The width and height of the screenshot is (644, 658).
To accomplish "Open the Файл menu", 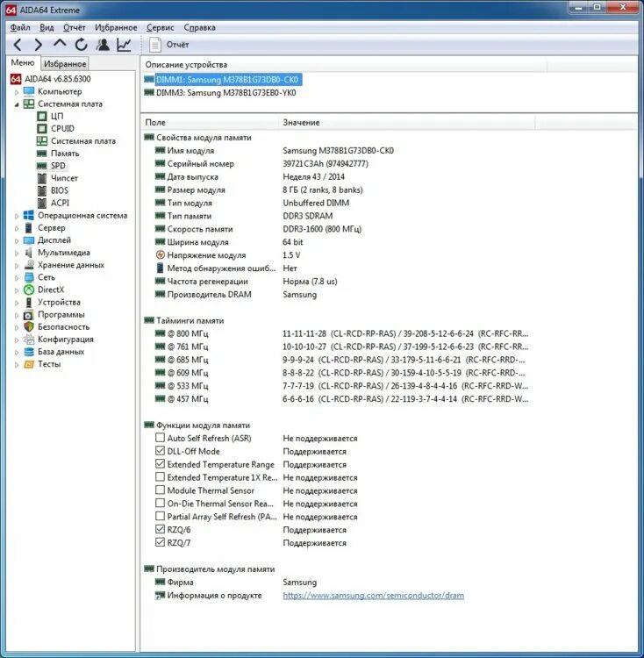I will click(20, 27).
